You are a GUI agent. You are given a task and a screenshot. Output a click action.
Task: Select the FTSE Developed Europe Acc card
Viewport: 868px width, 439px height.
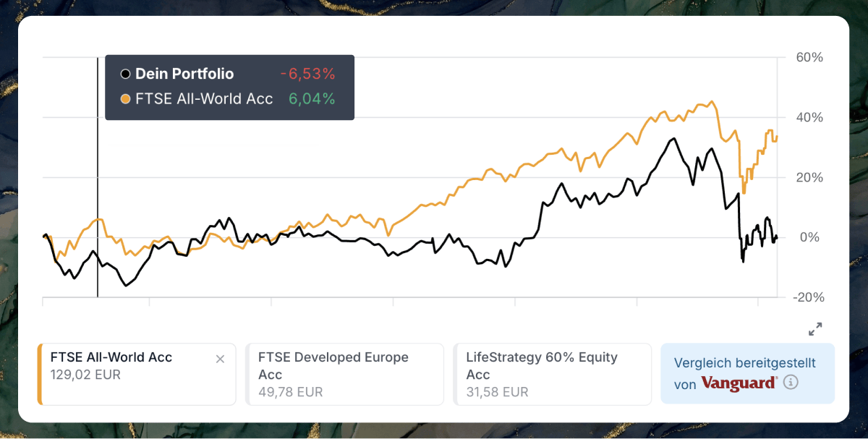pyautogui.click(x=344, y=374)
